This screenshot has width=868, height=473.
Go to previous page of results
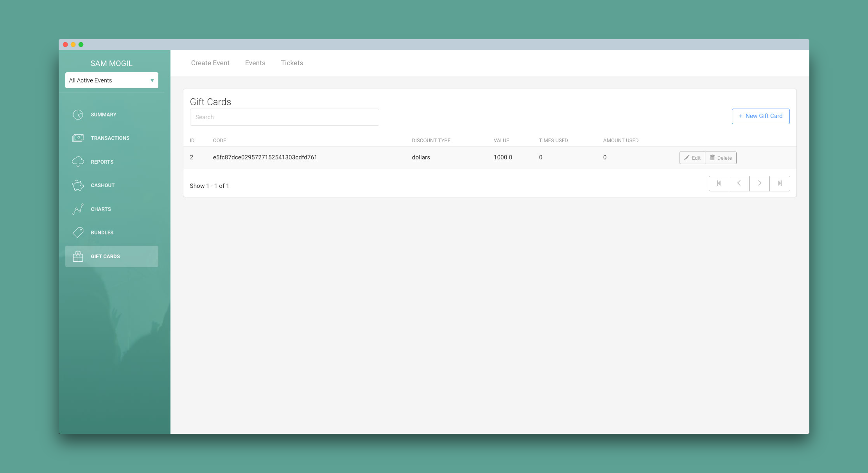click(x=739, y=183)
